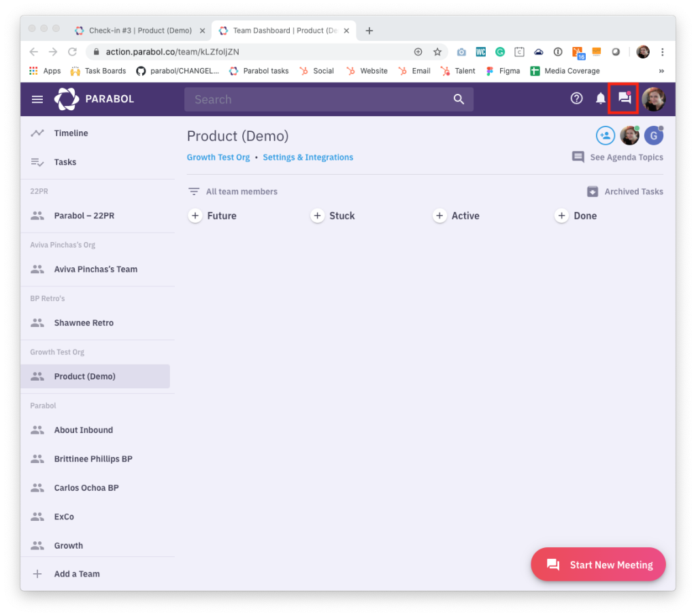696x616 pixels.
Task: Go forward in browser
Action: click(53, 52)
